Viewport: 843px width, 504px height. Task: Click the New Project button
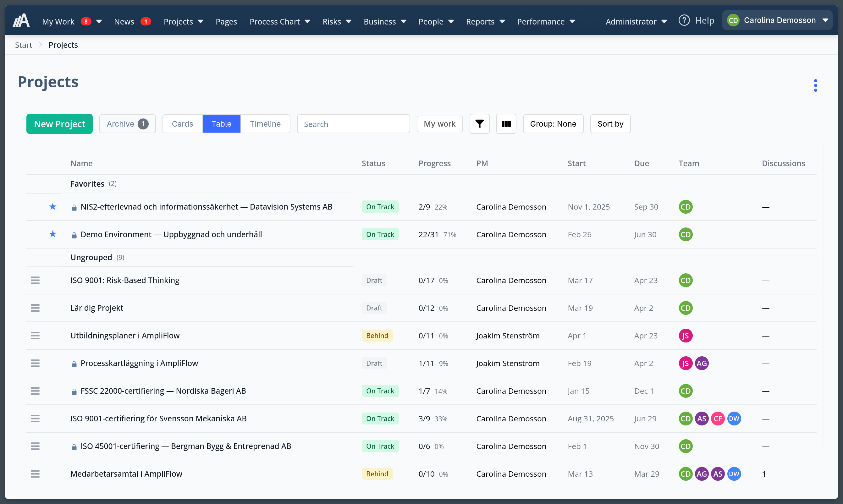tap(59, 123)
